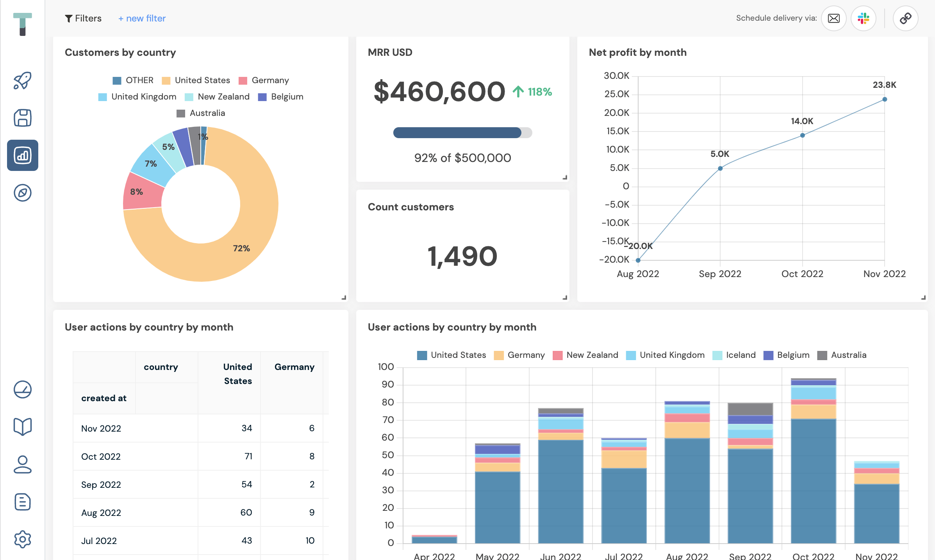The height and width of the screenshot is (560, 935).
Task: Schedule delivery via email icon
Action: click(833, 18)
